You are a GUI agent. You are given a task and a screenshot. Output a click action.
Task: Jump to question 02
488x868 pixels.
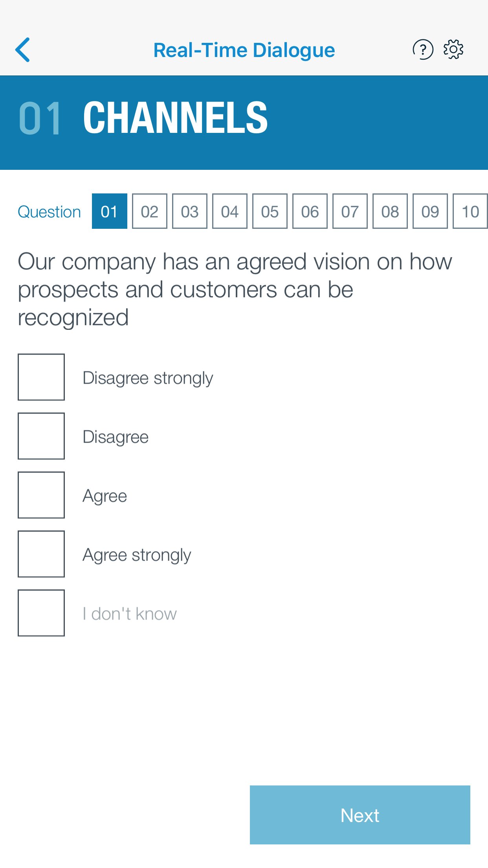150,211
